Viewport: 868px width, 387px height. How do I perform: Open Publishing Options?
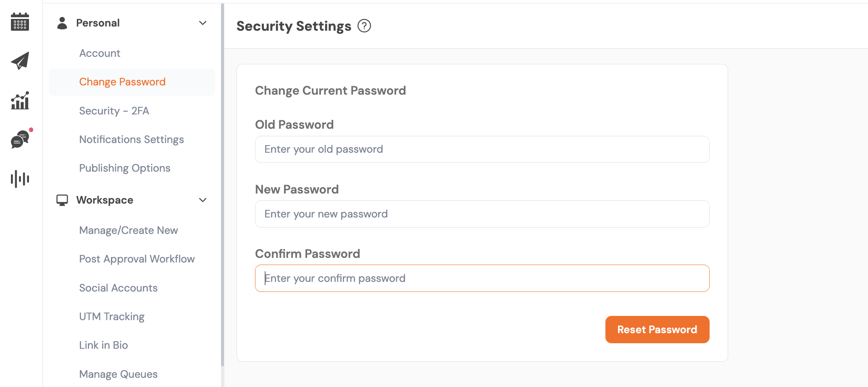click(x=125, y=168)
